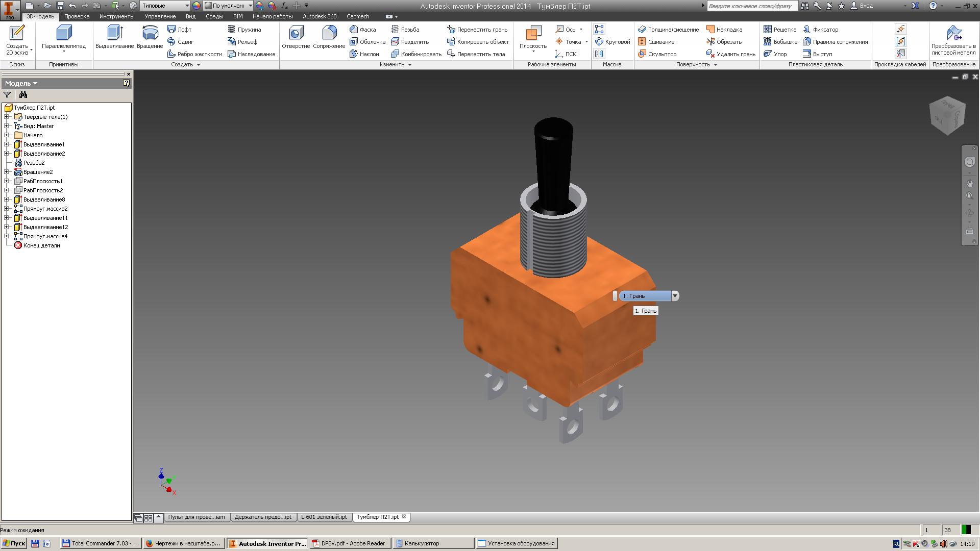Choose the Split (Разделить) tool

[x=410, y=42]
